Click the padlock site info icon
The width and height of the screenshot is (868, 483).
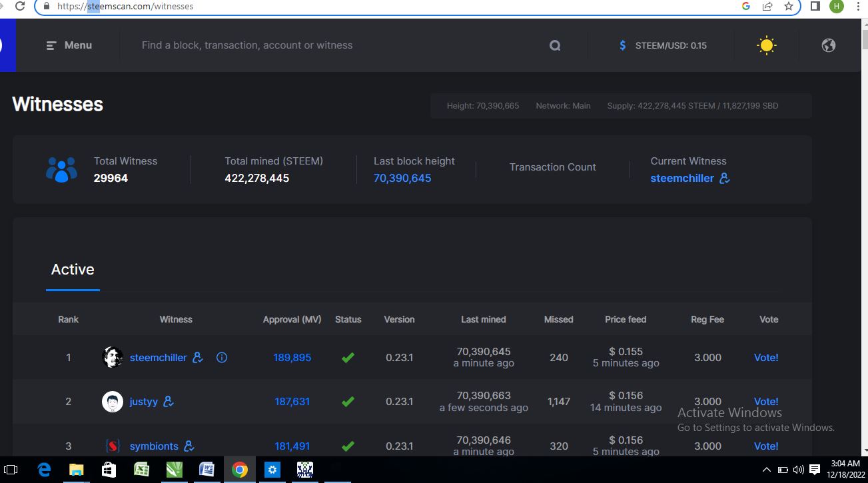click(x=46, y=6)
